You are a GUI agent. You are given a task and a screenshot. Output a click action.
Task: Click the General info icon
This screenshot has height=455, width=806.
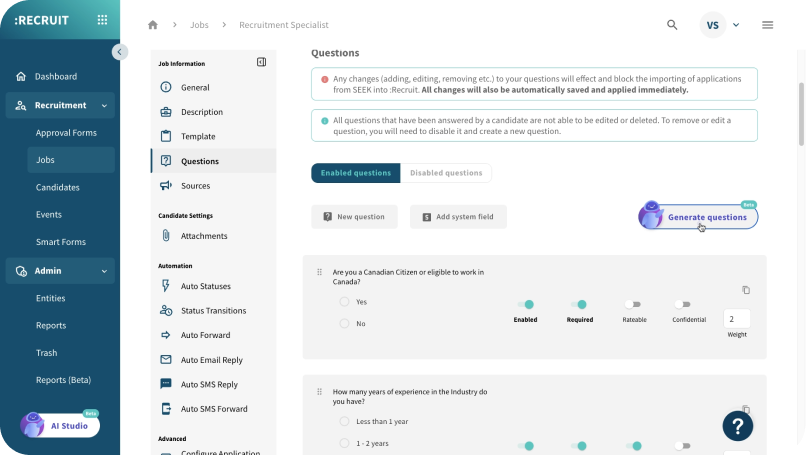coord(166,87)
